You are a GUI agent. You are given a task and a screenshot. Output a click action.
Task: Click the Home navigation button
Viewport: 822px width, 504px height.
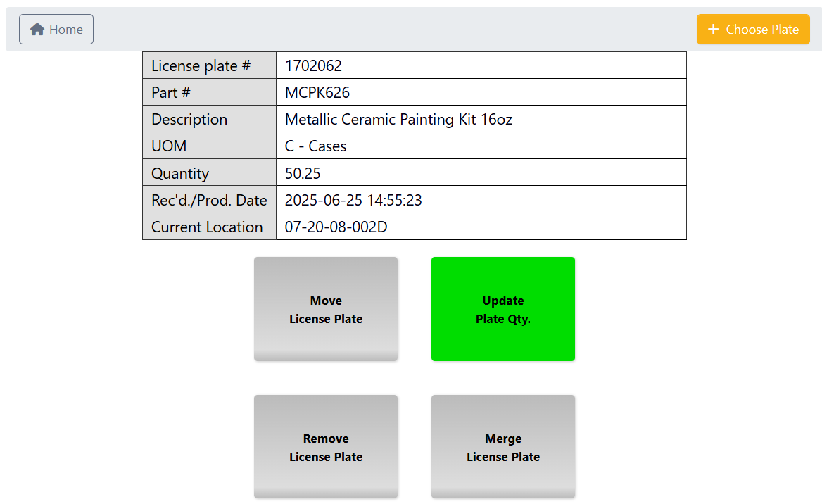pyautogui.click(x=56, y=29)
